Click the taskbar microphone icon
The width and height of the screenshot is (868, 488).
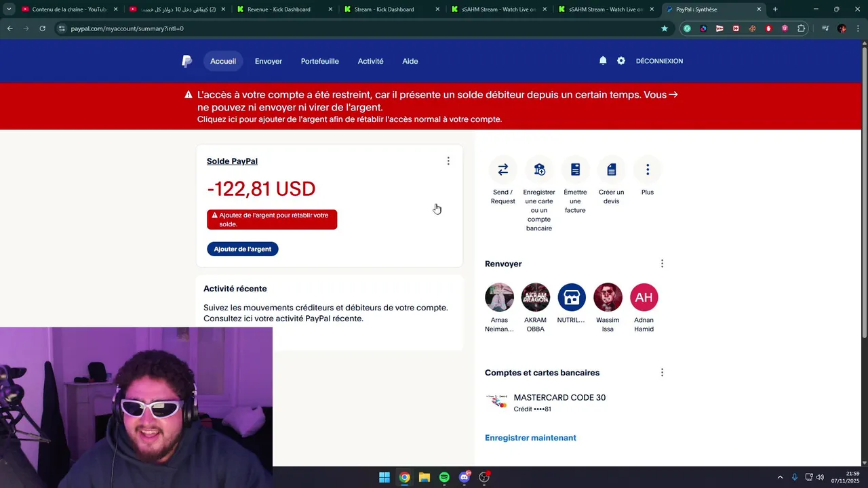click(795, 477)
